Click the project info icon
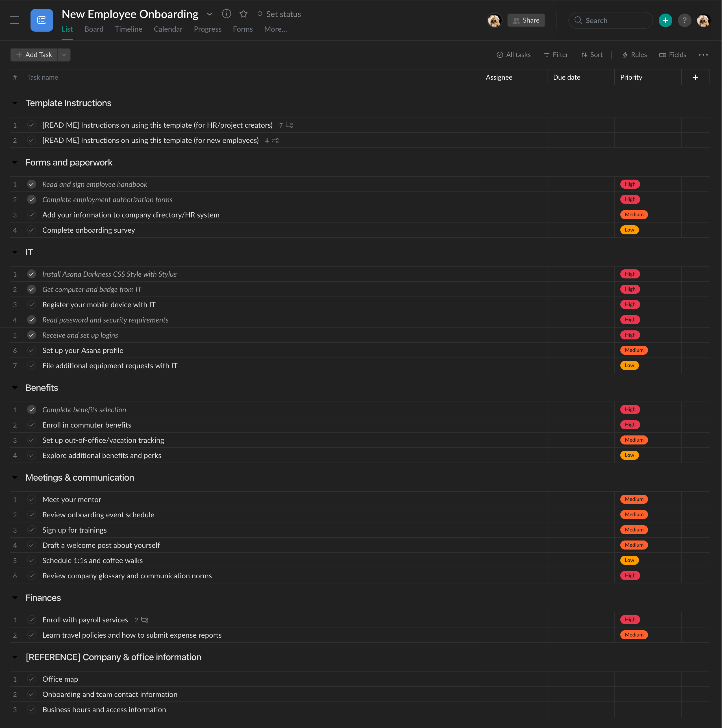722x728 pixels. pyautogui.click(x=226, y=14)
